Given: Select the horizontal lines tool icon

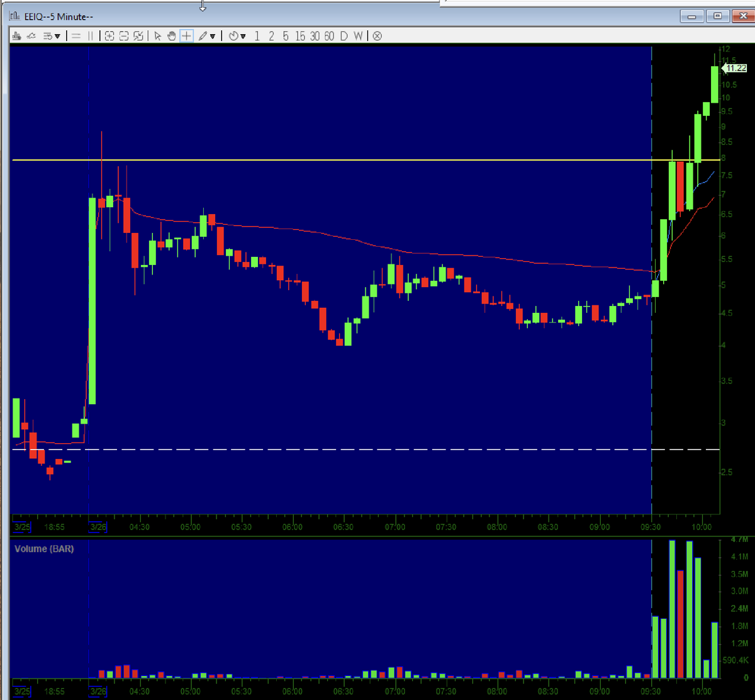Looking at the screenshot, I should pyautogui.click(x=76, y=36).
